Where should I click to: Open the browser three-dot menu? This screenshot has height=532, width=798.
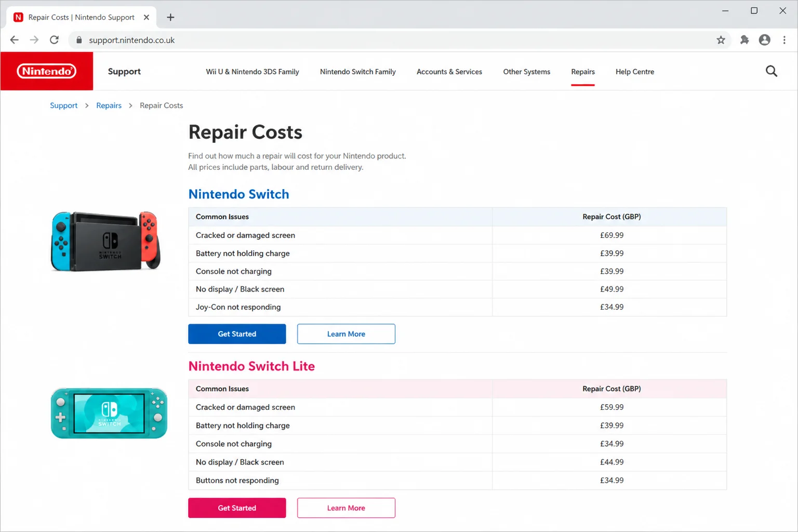coord(784,40)
